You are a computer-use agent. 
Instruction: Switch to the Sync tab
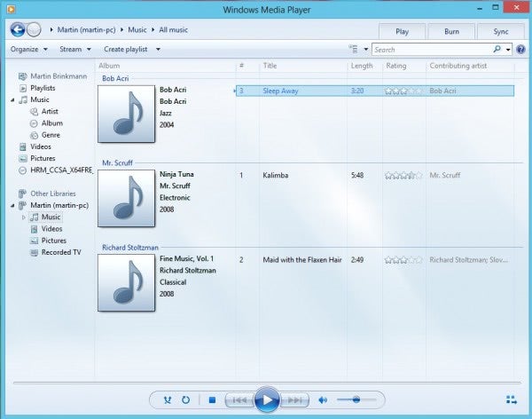tap(501, 32)
